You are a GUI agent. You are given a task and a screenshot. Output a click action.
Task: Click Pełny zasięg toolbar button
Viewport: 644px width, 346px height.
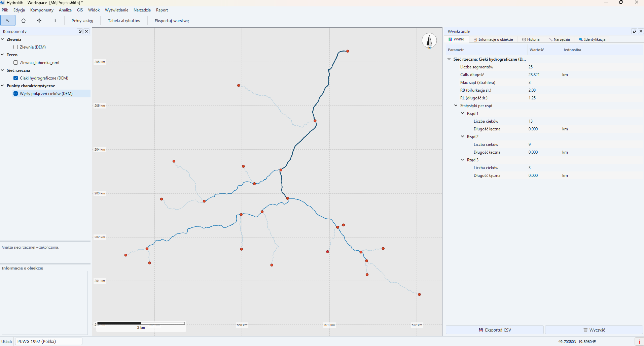82,21
